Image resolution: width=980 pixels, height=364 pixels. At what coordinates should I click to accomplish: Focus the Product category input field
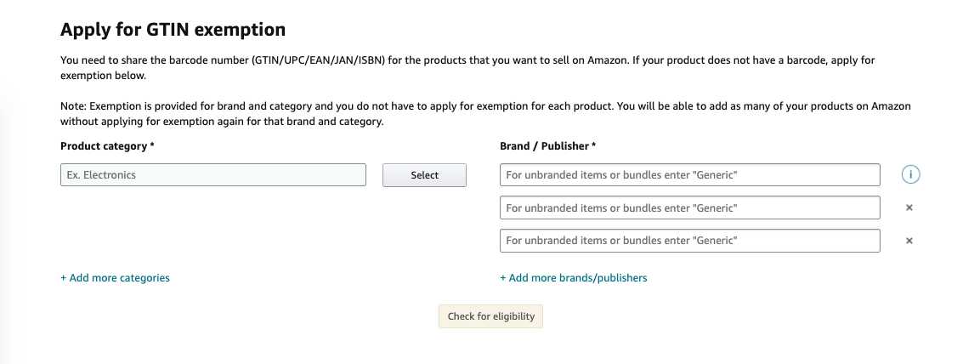213,175
